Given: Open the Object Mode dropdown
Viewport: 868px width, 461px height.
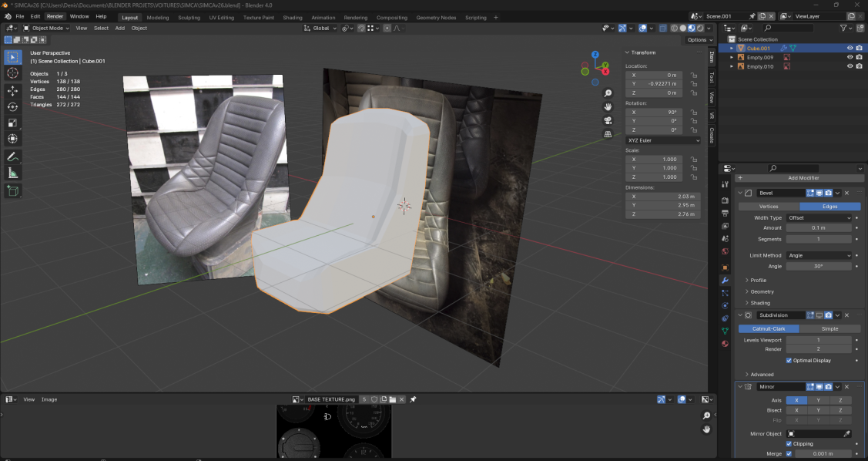Looking at the screenshot, I should point(46,28).
